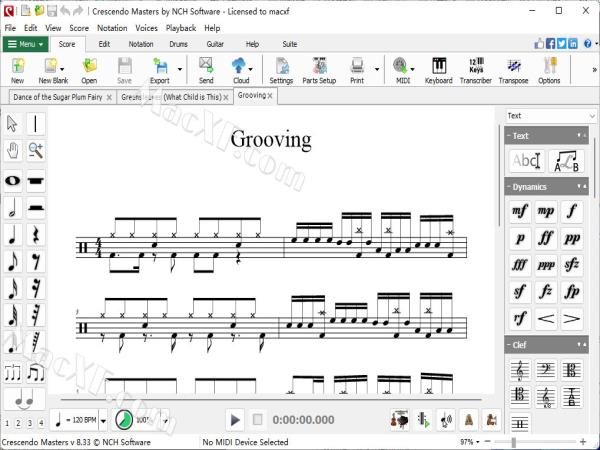The image size is (600, 450).
Task: Select the Abc text tool
Action: coord(527,161)
